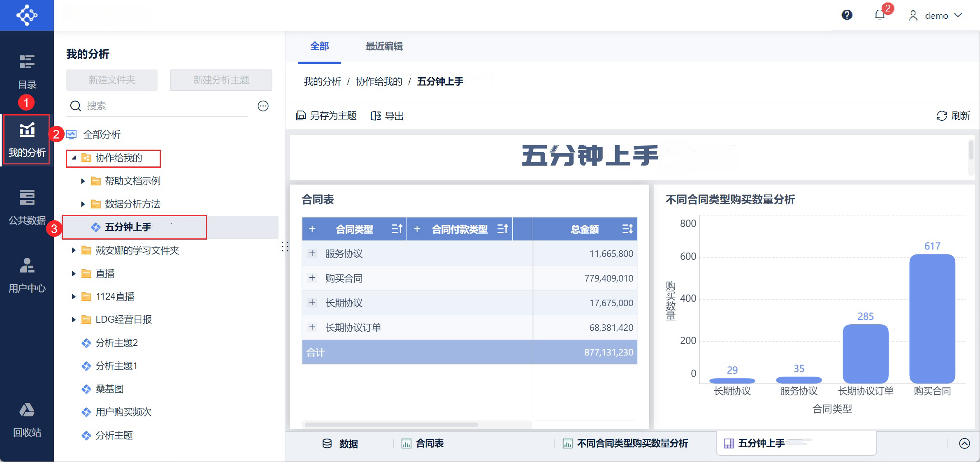Click the vertical scrollbar beside the dashboard title
Image resolution: width=980 pixels, height=462 pixels.
971,150
